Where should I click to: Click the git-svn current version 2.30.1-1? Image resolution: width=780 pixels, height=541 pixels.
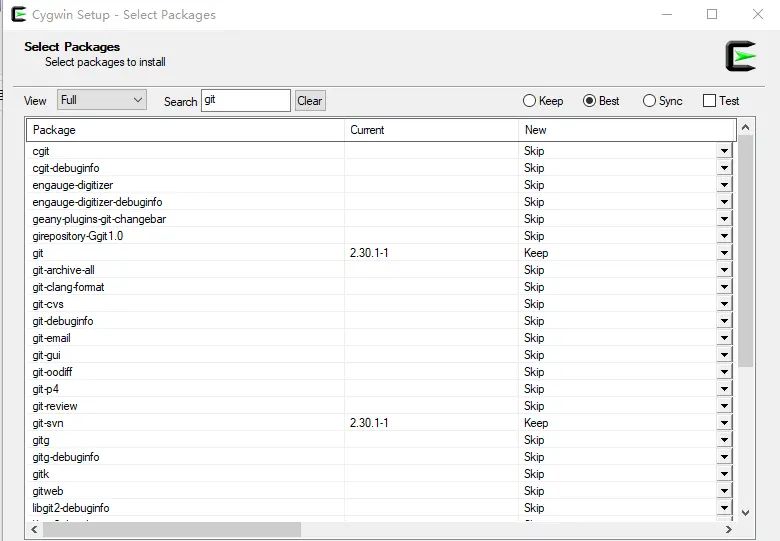coord(369,423)
